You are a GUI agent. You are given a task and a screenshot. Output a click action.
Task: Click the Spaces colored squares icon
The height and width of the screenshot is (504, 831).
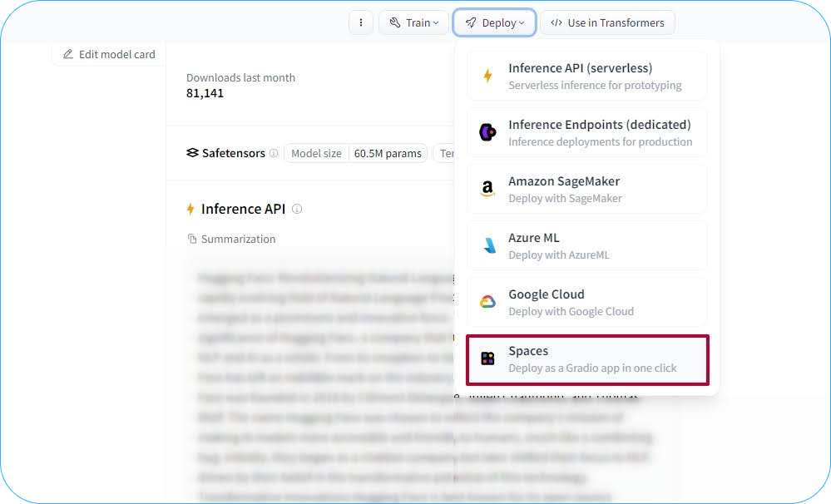487,358
